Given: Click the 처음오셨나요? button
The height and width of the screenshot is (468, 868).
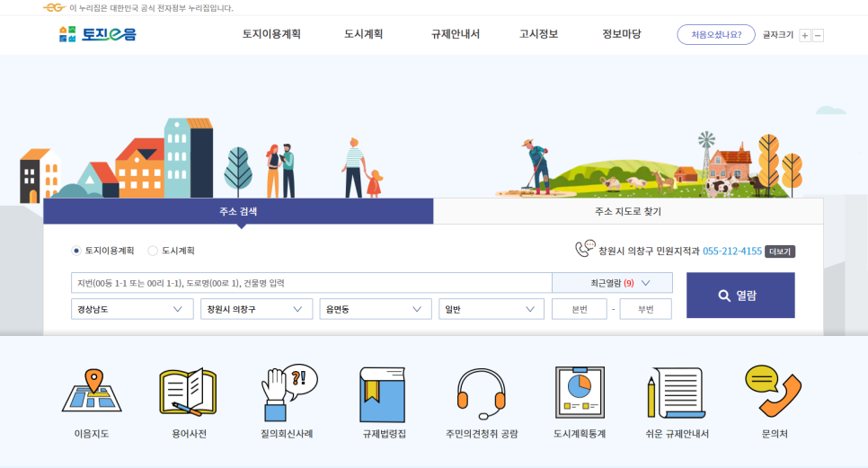Looking at the screenshot, I should point(716,34).
